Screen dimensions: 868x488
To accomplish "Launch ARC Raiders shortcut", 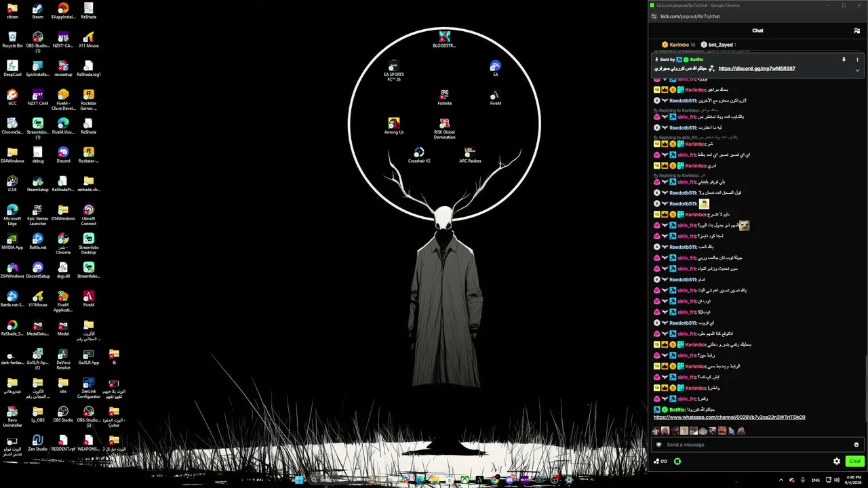I will click(x=470, y=155).
